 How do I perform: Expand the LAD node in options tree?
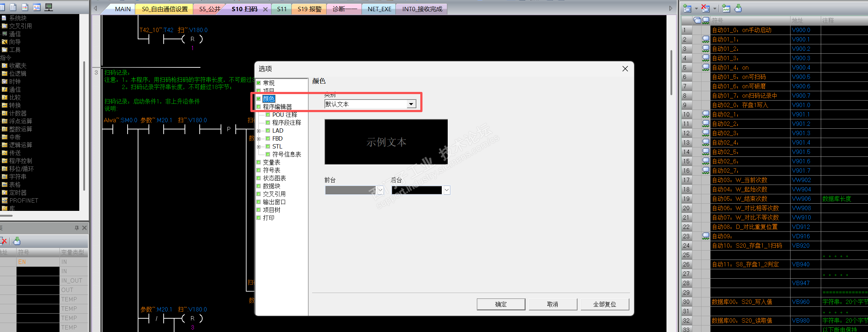[x=258, y=131]
